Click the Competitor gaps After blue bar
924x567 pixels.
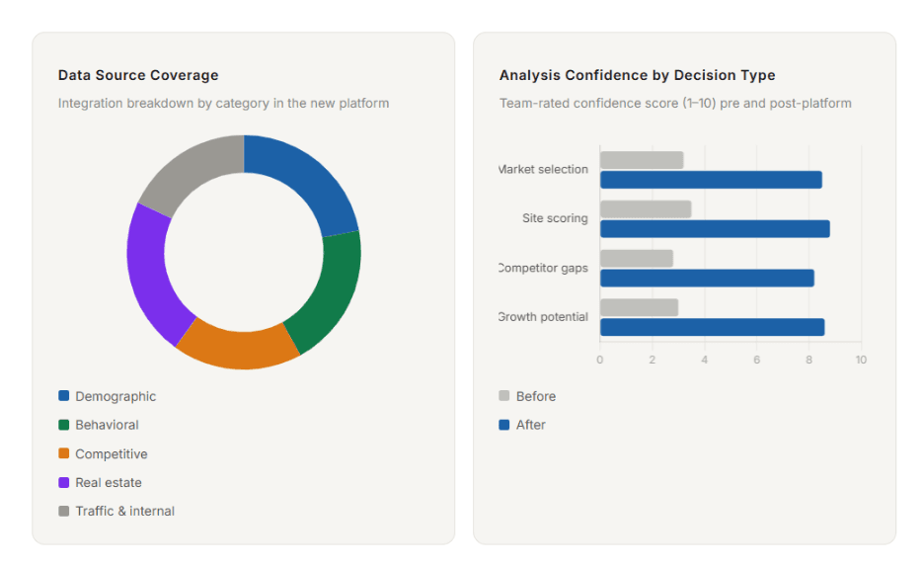(x=707, y=279)
